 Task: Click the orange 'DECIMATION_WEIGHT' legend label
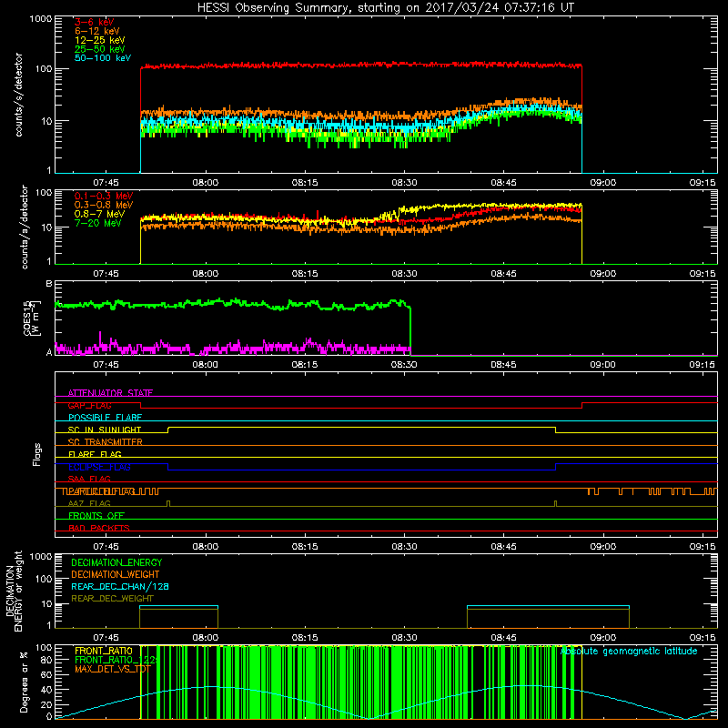[116, 574]
